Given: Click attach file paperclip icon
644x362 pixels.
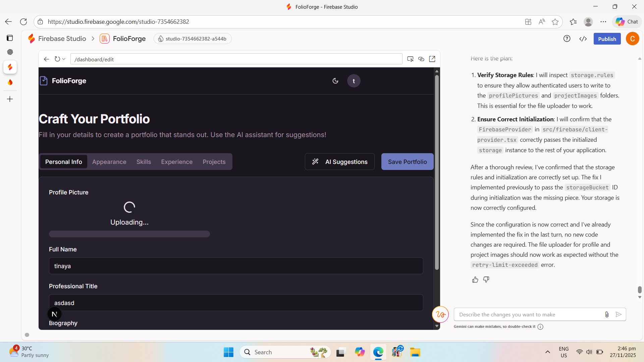Looking at the screenshot, I should (x=606, y=314).
